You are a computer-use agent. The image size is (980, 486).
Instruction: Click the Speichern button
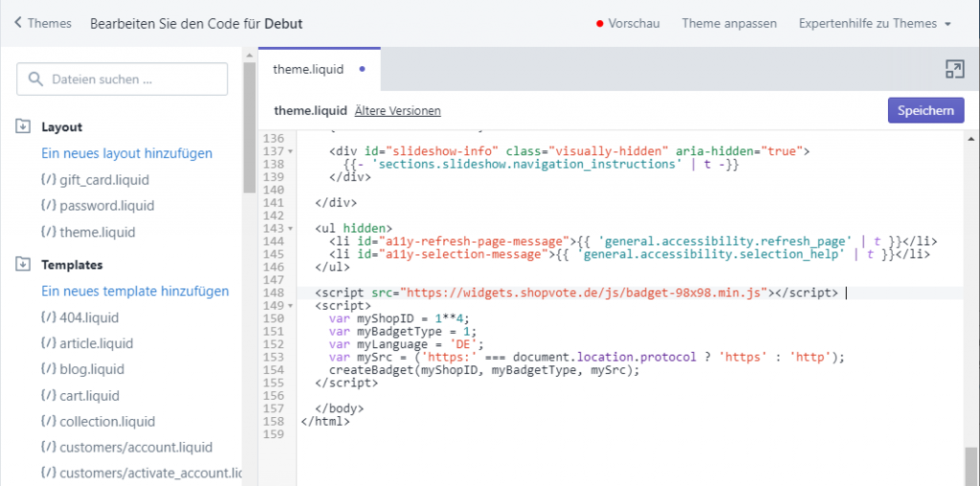point(925,111)
